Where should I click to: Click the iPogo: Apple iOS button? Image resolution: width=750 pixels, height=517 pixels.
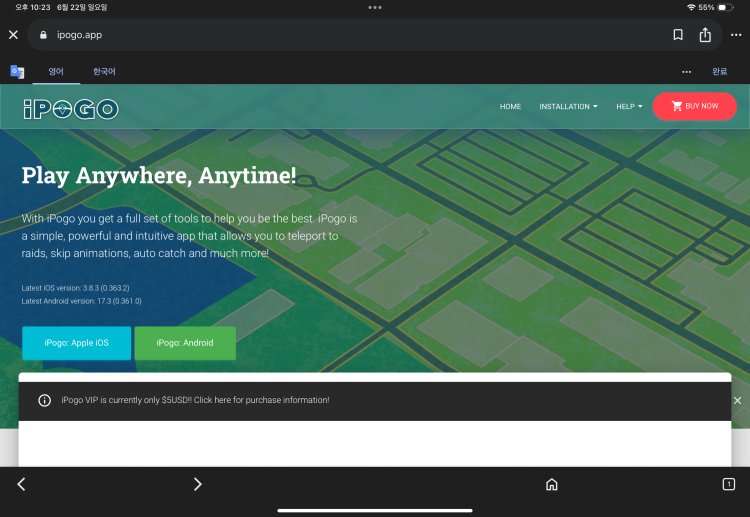77,343
